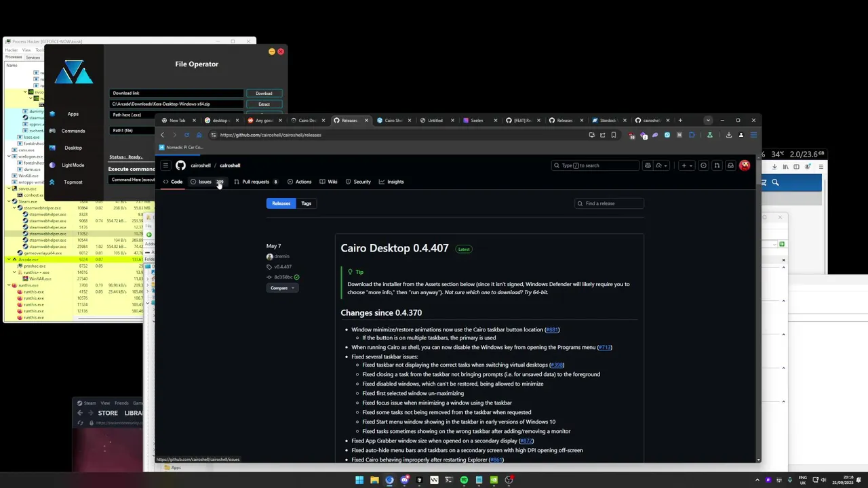Screen dimensions: 868x488
Task: Select csrss.exe process row
Action: point(27,150)
